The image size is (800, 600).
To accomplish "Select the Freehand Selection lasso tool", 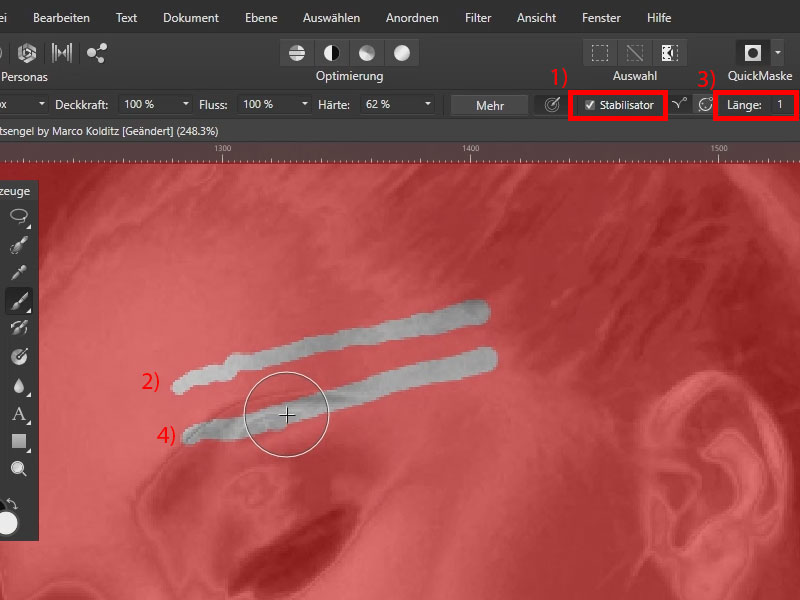I will [x=19, y=216].
